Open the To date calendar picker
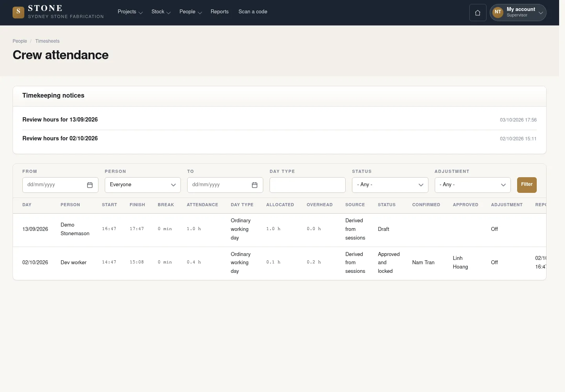 click(255, 185)
